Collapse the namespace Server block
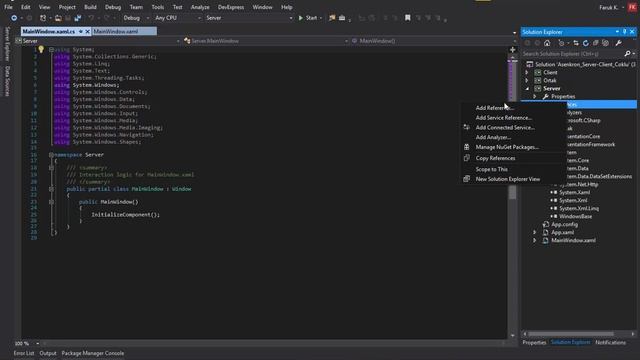 (51, 155)
